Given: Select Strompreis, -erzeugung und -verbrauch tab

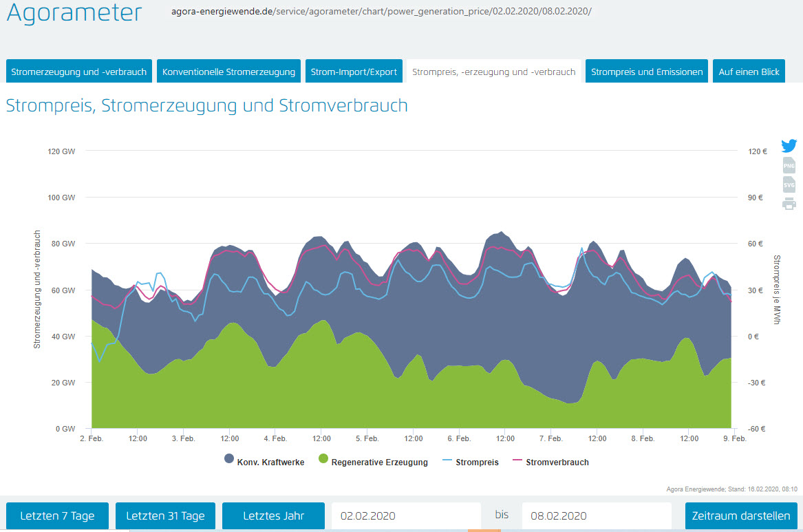Looking at the screenshot, I should (493, 72).
